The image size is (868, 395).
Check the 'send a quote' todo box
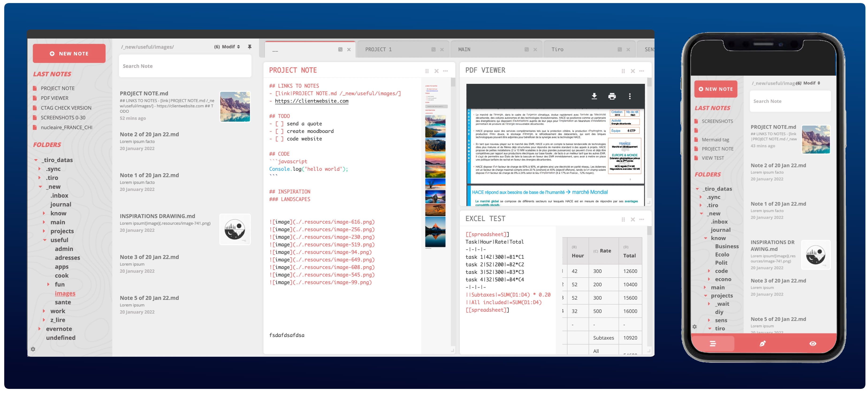point(279,124)
